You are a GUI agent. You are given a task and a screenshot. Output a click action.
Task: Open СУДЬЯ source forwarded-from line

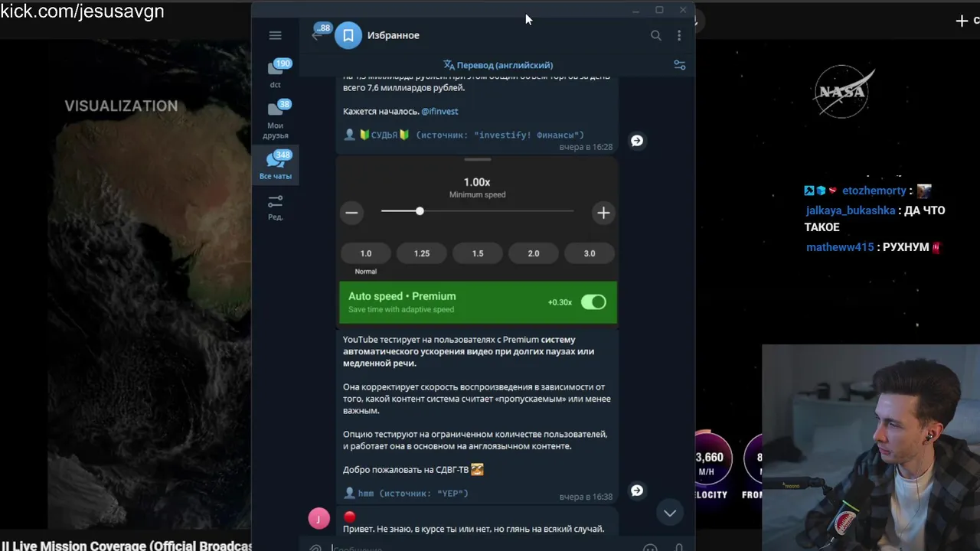coord(464,135)
